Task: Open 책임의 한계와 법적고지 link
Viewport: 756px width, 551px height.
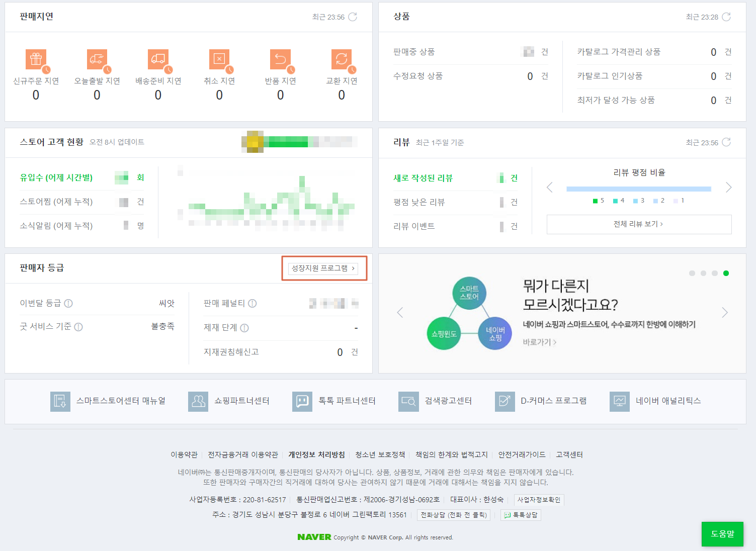Action: click(x=452, y=454)
